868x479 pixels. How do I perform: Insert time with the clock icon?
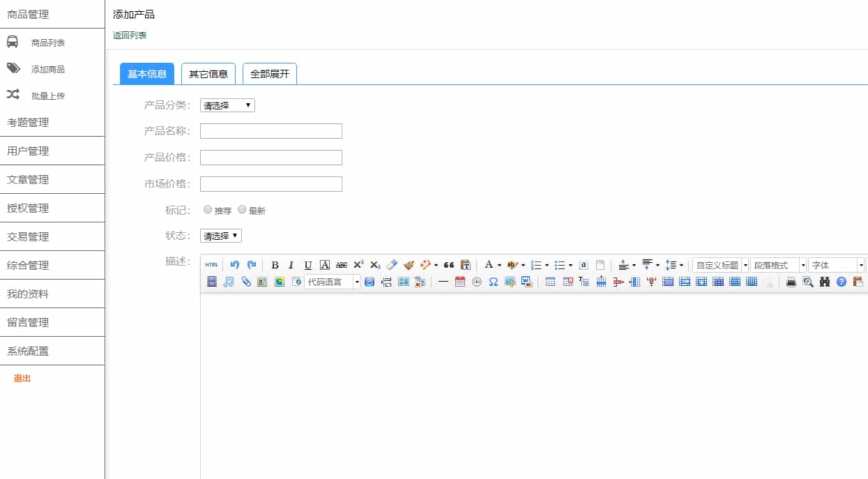[477, 282]
